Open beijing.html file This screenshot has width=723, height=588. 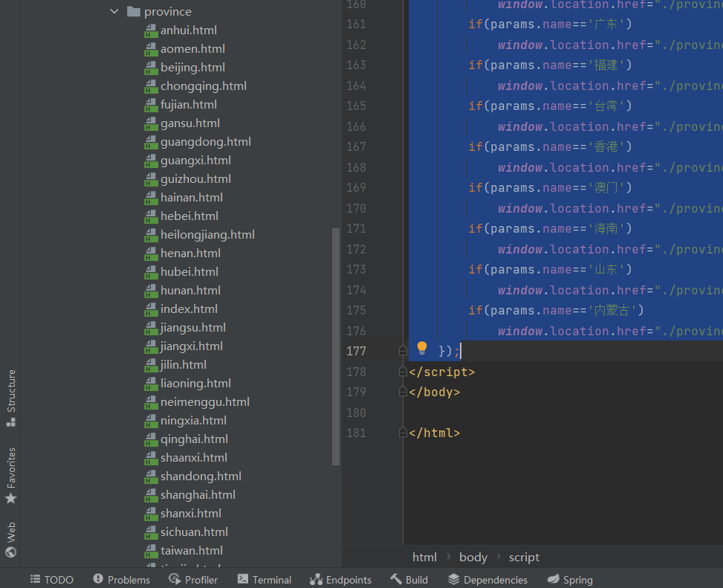coord(192,68)
